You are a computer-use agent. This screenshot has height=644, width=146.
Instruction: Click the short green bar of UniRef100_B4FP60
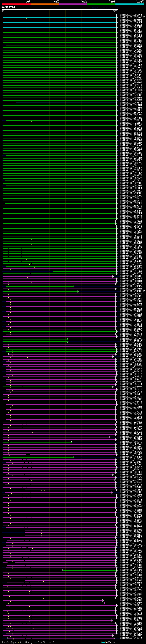(85, 271)
